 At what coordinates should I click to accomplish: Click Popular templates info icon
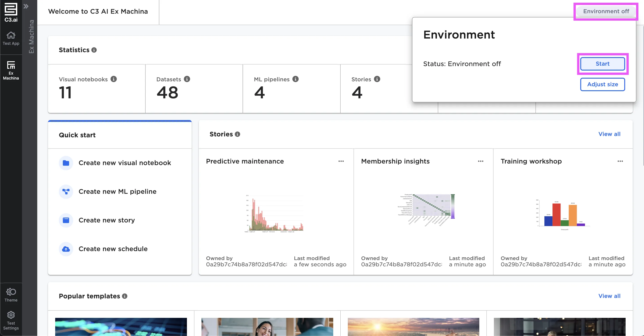click(x=125, y=296)
